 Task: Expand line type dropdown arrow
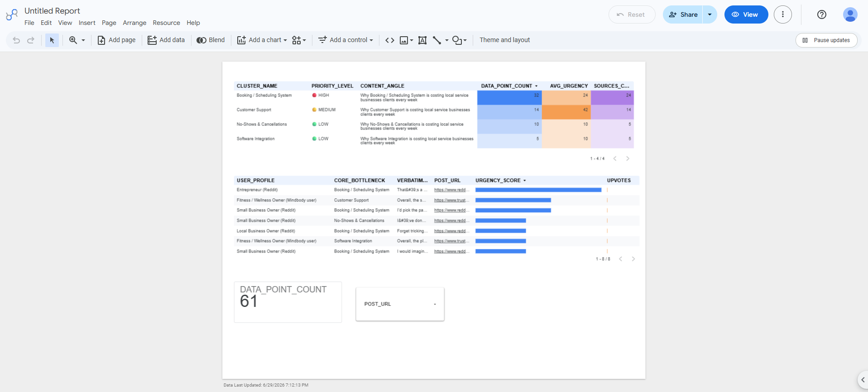[447, 40]
